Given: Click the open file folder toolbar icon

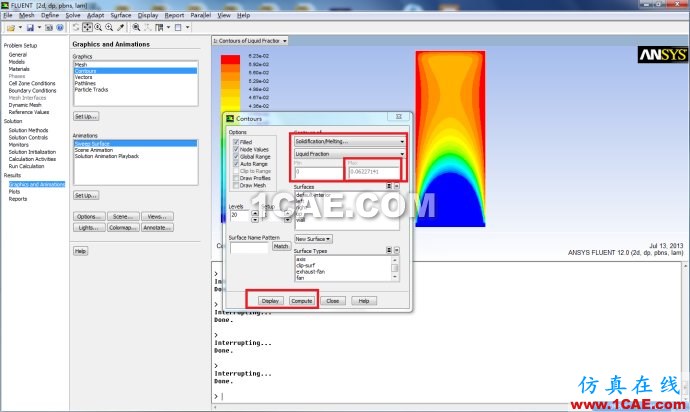Looking at the screenshot, I should pyautogui.click(x=11, y=28).
